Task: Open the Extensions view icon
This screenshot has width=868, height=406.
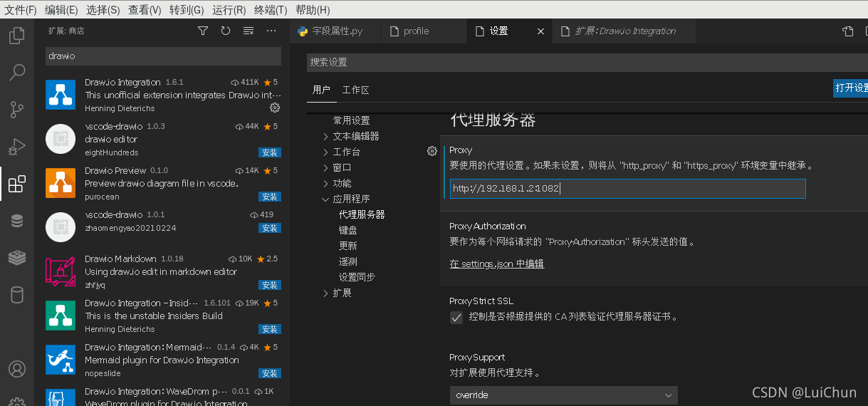Action: pyautogui.click(x=17, y=184)
